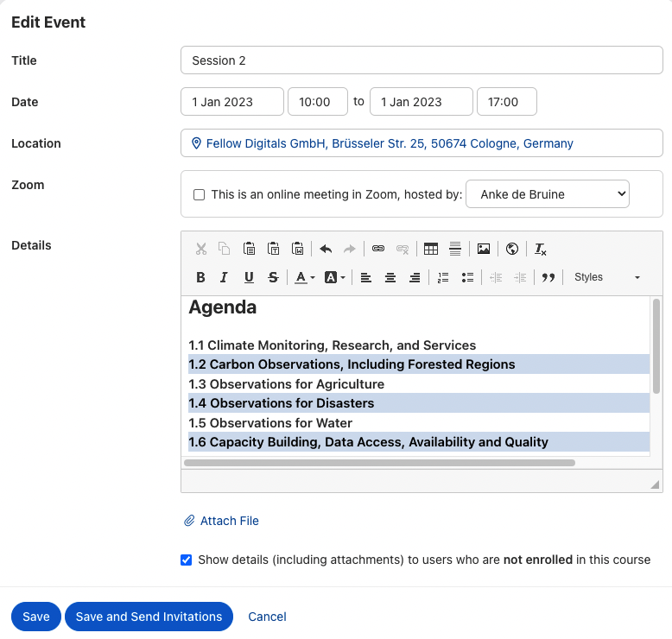
Task: Uncheck show details to non-enrolled users
Action: pos(187,560)
